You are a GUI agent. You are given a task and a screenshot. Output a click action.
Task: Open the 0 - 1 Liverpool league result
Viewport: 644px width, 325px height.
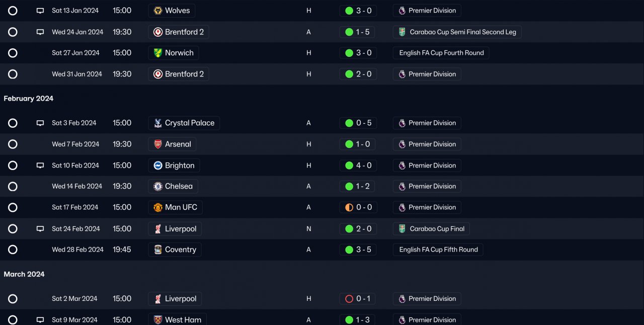pos(358,299)
